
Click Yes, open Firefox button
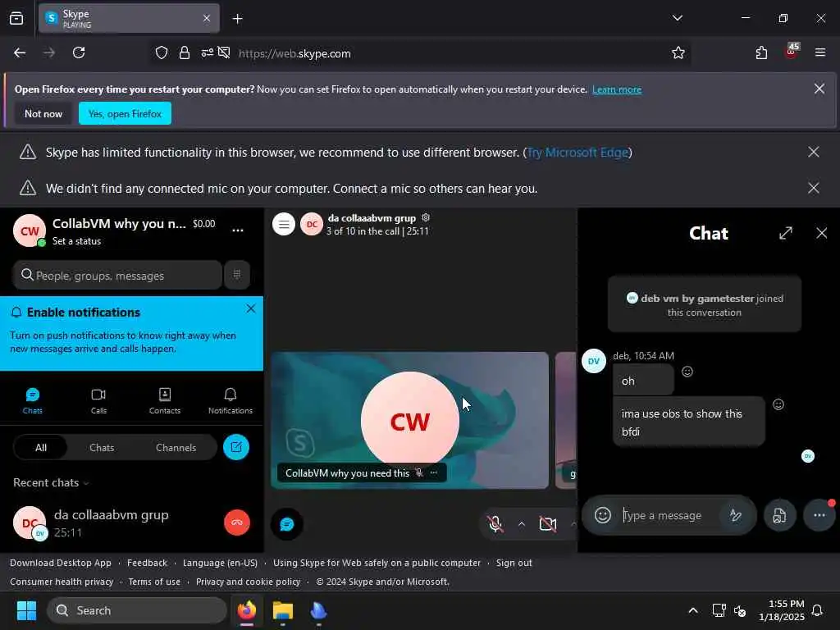pos(125,113)
